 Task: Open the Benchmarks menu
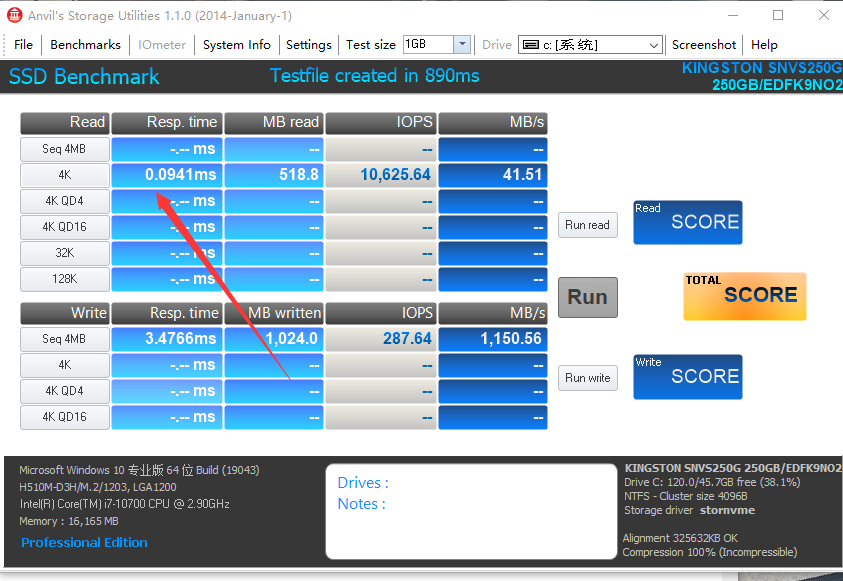point(85,45)
